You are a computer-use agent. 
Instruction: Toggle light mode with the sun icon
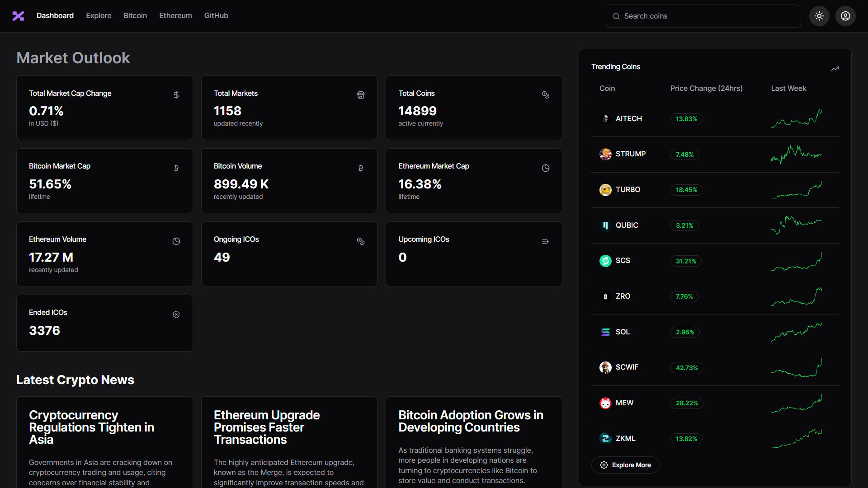point(820,16)
